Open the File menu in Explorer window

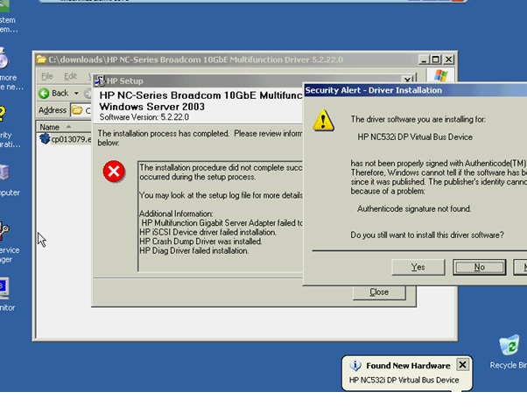(47, 76)
